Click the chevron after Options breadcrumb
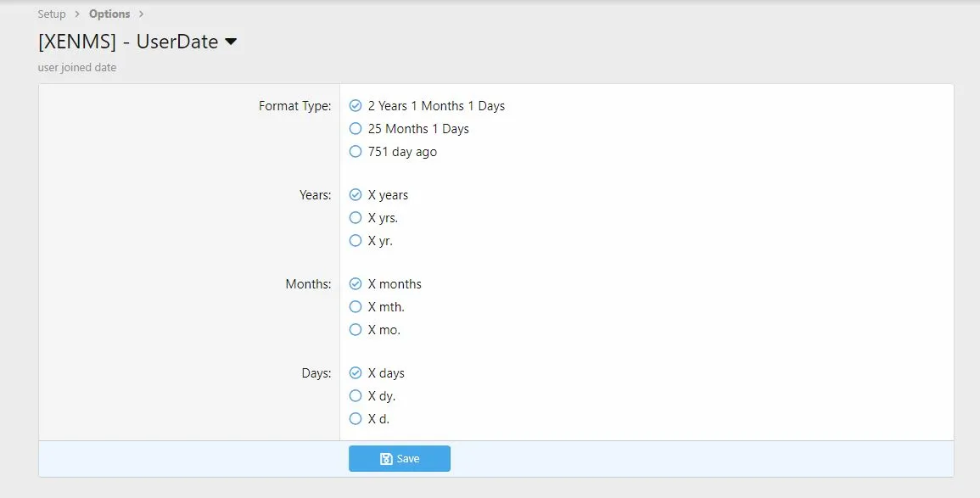The image size is (980, 498). click(141, 14)
